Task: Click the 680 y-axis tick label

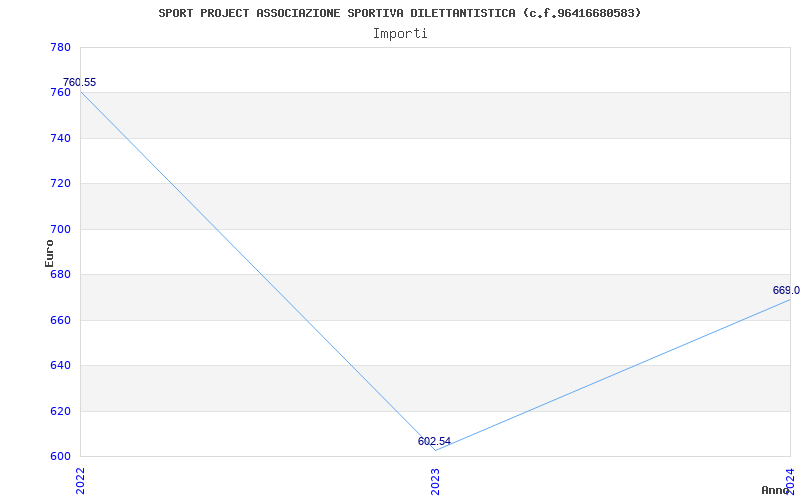Action: pos(60,274)
